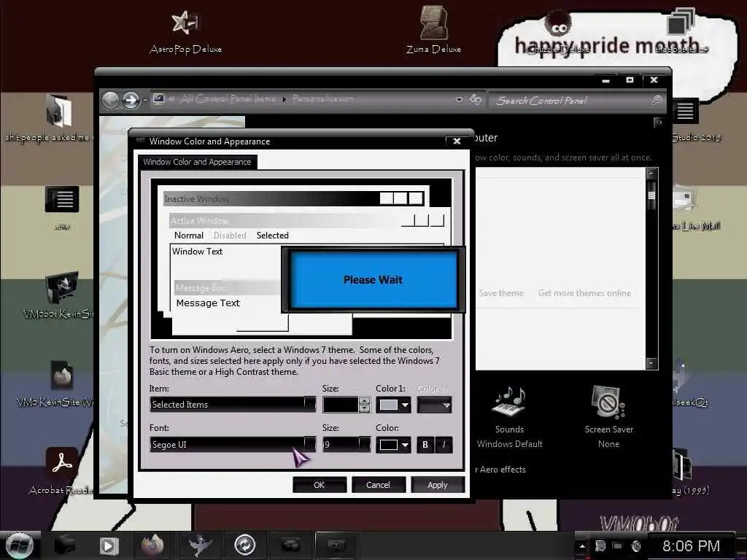The image size is (747, 560).
Task: Click Save theme link
Action: point(501,293)
